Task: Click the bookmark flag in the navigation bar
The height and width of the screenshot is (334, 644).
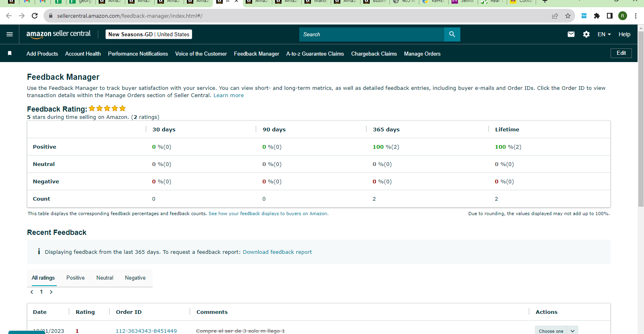Action: click(10, 53)
